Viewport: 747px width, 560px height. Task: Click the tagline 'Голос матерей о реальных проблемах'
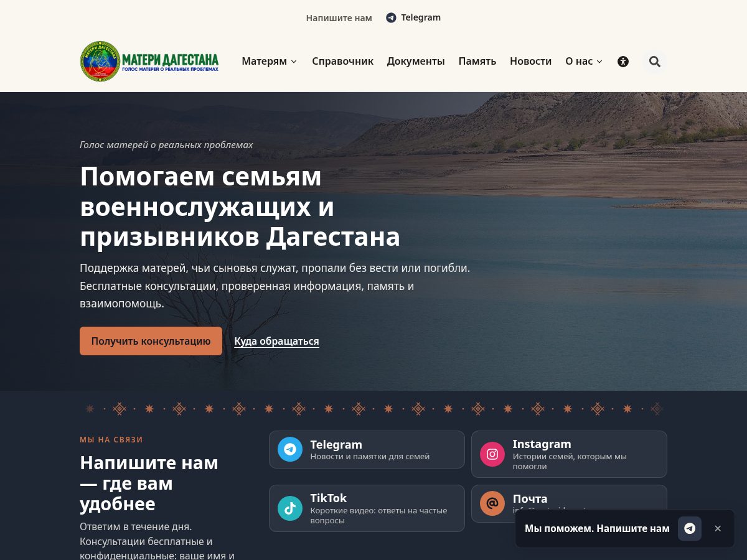click(166, 144)
